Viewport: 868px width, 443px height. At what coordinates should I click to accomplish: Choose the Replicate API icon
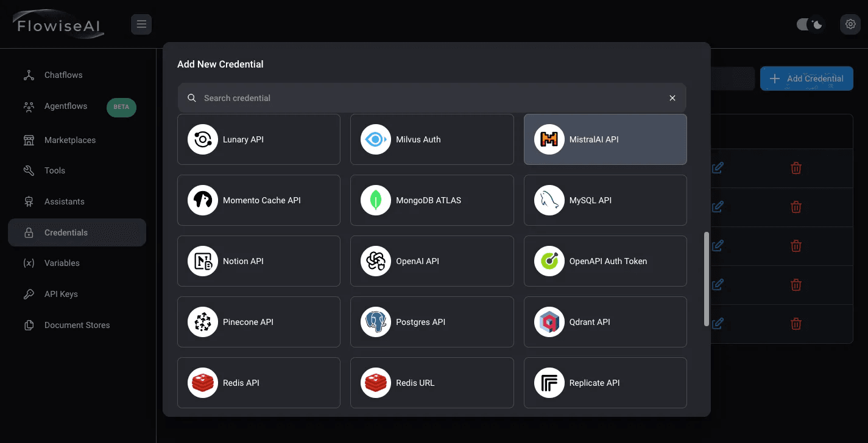pyautogui.click(x=549, y=383)
